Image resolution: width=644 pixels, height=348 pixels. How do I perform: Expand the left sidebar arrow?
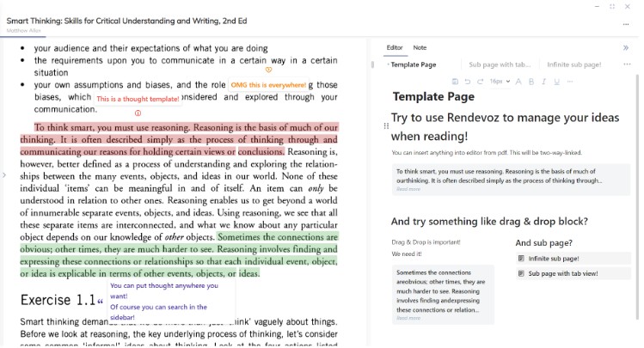[4, 175]
